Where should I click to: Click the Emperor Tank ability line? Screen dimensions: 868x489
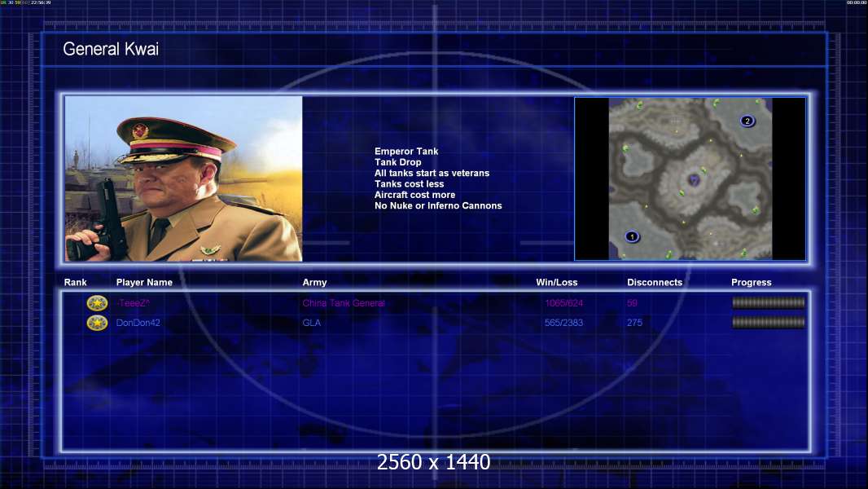[x=406, y=152]
